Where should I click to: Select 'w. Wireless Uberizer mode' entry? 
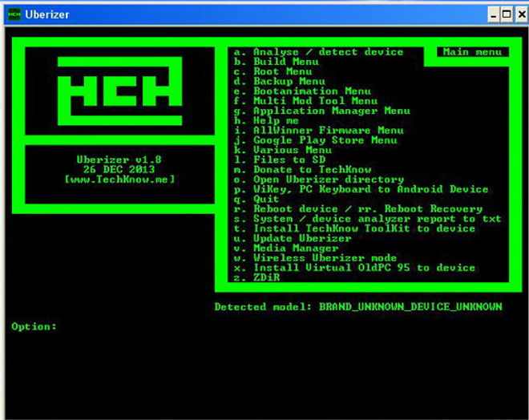tap(316, 258)
